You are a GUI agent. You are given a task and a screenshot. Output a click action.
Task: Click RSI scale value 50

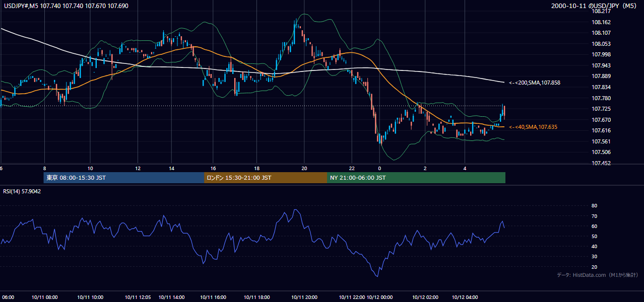click(594, 236)
